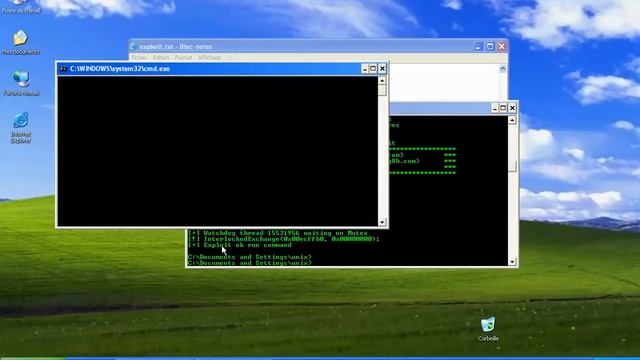Image resolution: width=640 pixels, height=360 pixels.
Task: Open the Favoris réseau desktop icon
Action: pyautogui.click(x=21, y=83)
